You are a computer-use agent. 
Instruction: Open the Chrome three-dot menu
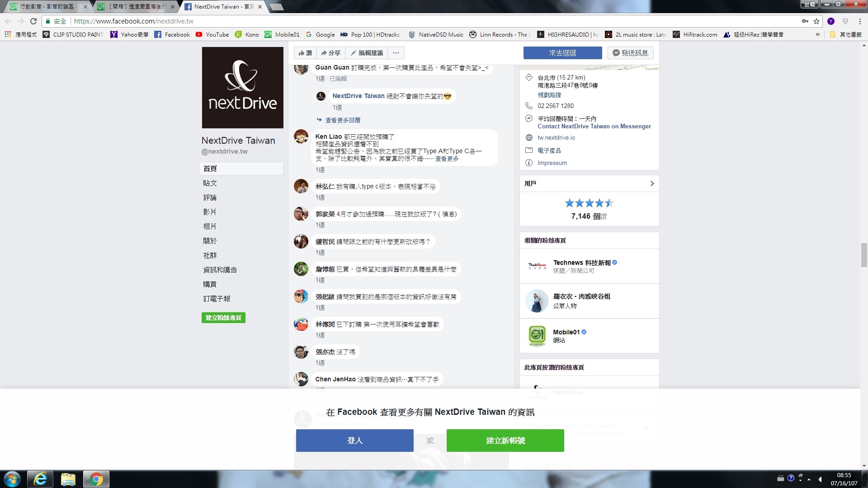tap(860, 21)
